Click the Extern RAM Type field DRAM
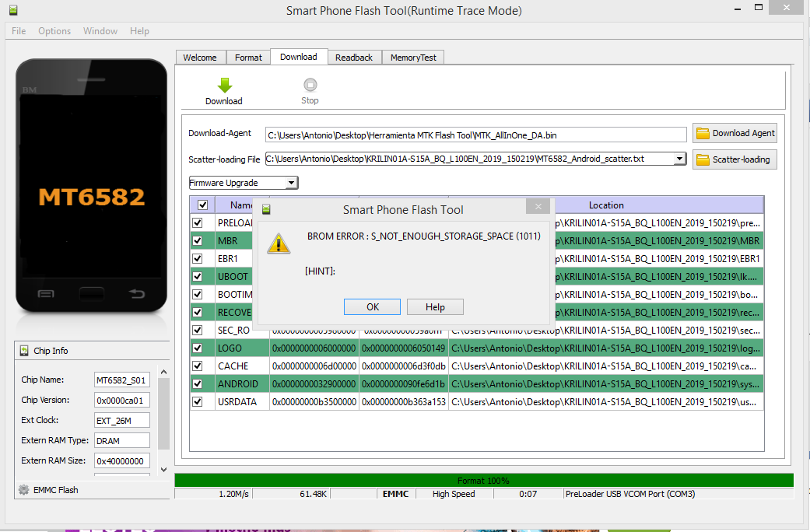The height and width of the screenshot is (532, 810). [x=122, y=440]
